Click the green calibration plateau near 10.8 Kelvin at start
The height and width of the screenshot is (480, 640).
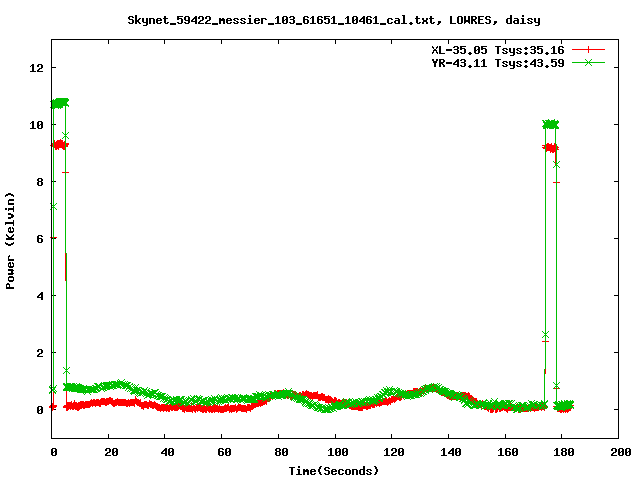[x=60, y=103]
